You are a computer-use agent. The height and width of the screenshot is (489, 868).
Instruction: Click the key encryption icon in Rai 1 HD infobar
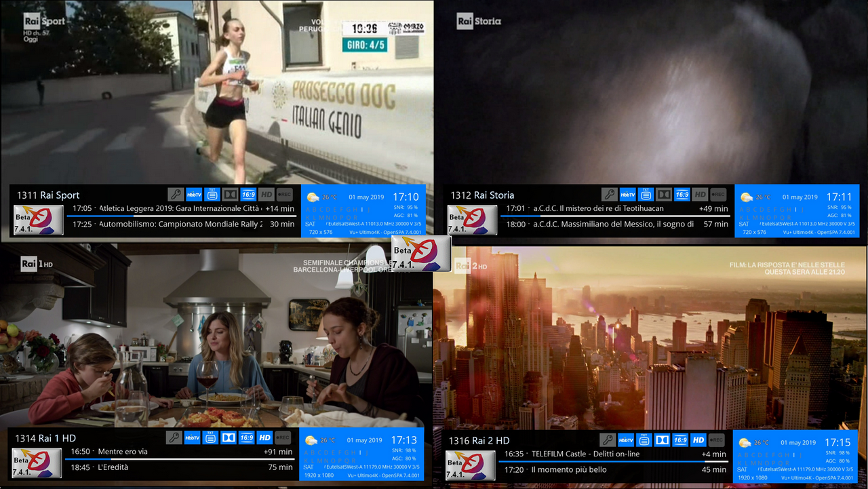(174, 438)
